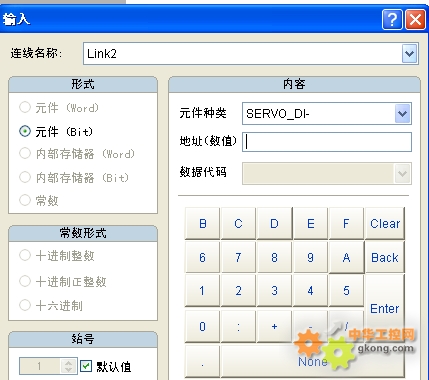Tap the number 7 key
The height and width of the screenshot is (380, 429).
(238, 257)
